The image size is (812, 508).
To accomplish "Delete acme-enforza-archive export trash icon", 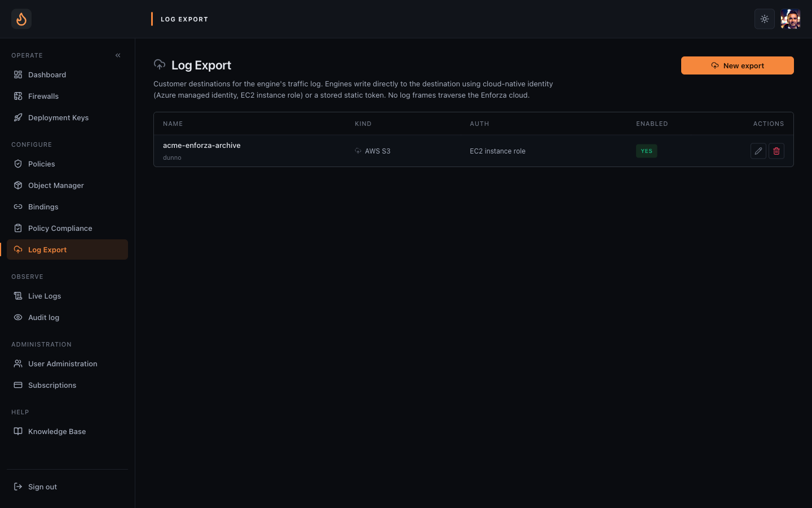I will [776, 151].
